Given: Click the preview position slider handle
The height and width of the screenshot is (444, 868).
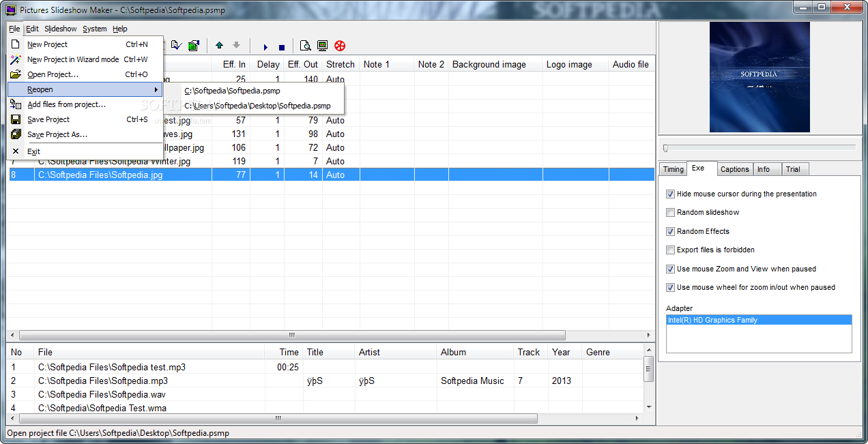Looking at the screenshot, I should pos(666,147).
